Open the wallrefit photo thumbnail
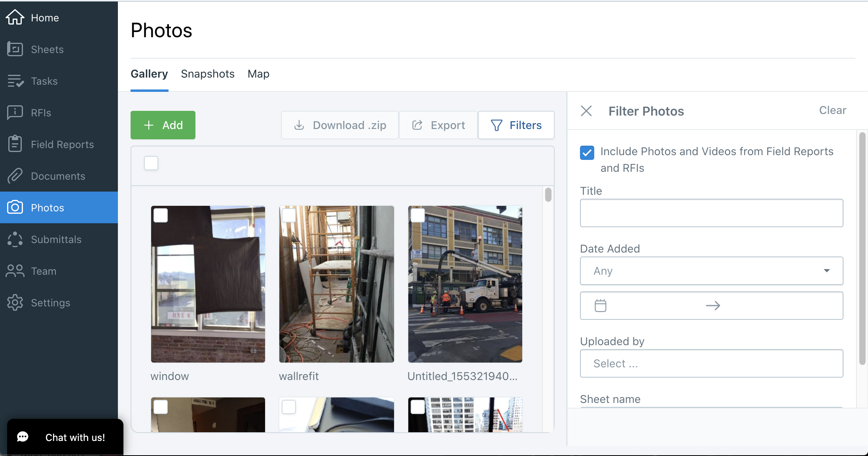 [x=336, y=283]
